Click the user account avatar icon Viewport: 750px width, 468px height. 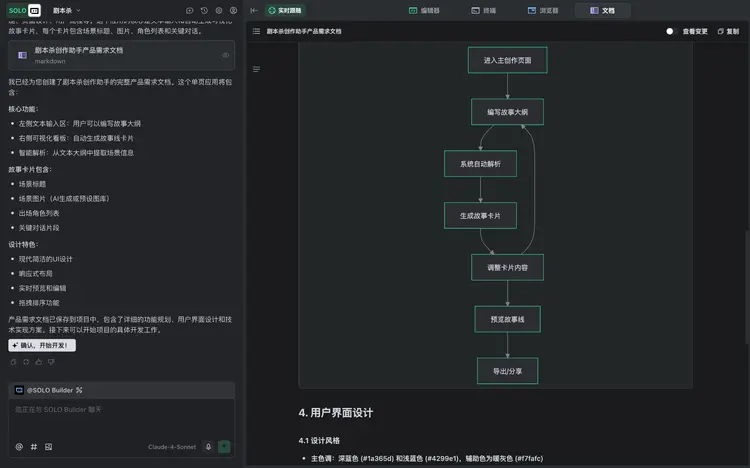(233, 10)
